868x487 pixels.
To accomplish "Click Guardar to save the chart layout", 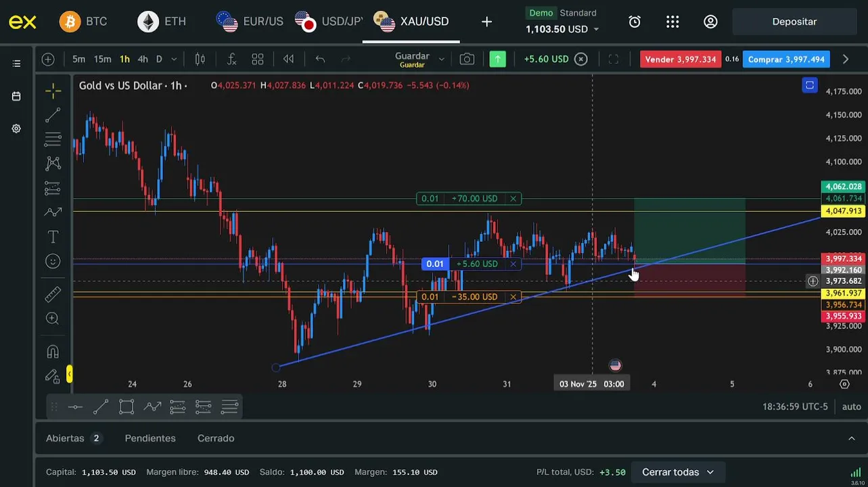I will (412, 60).
